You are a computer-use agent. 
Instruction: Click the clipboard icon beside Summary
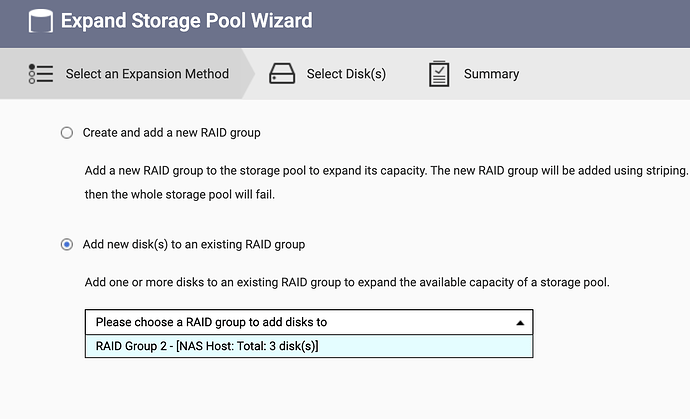pos(438,74)
